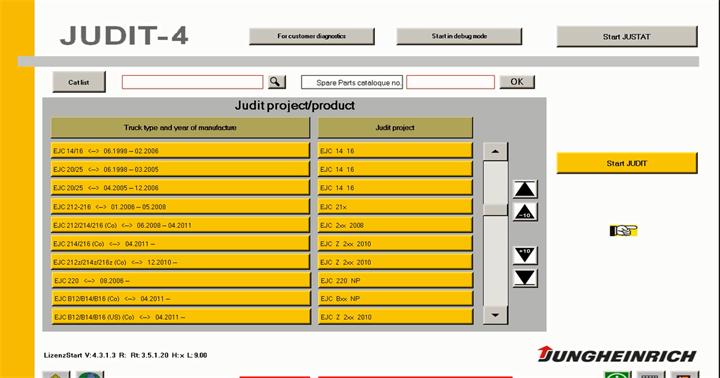The width and height of the screenshot is (720, 378).
Task: Select EJC B12/B14/B16 (US) (Co) row
Action: tap(181, 317)
